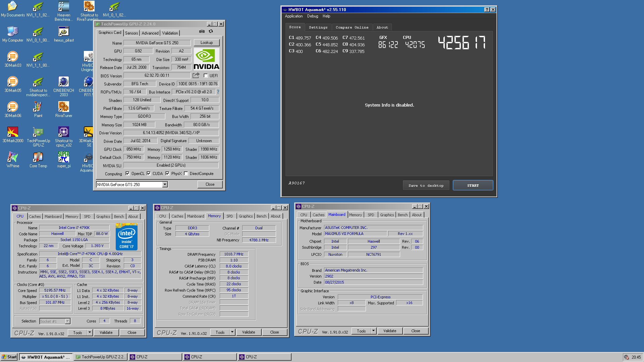The height and width of the screenshot is (362, 644).
Task: Open Tools dropdown arrow in CPU-Z CPU window
Action: point(90,333)
